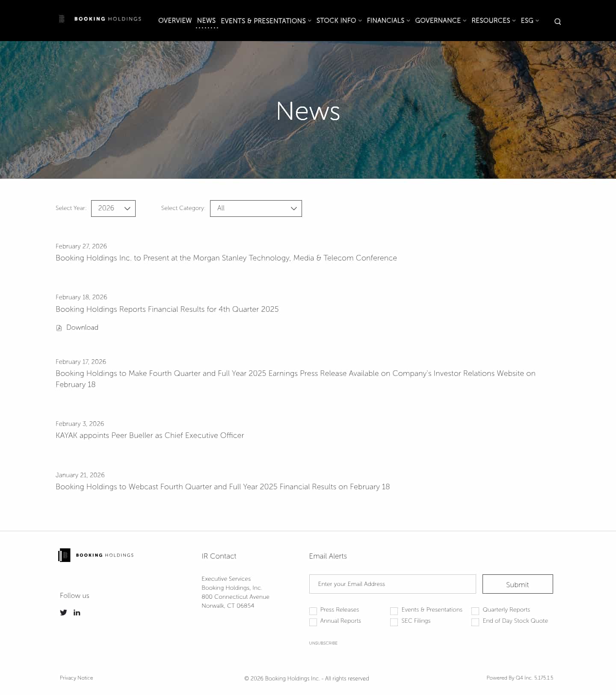Open the Earnings Press Release availability article
The width and height of the screenshot is (616, 695).
[296, 379]
